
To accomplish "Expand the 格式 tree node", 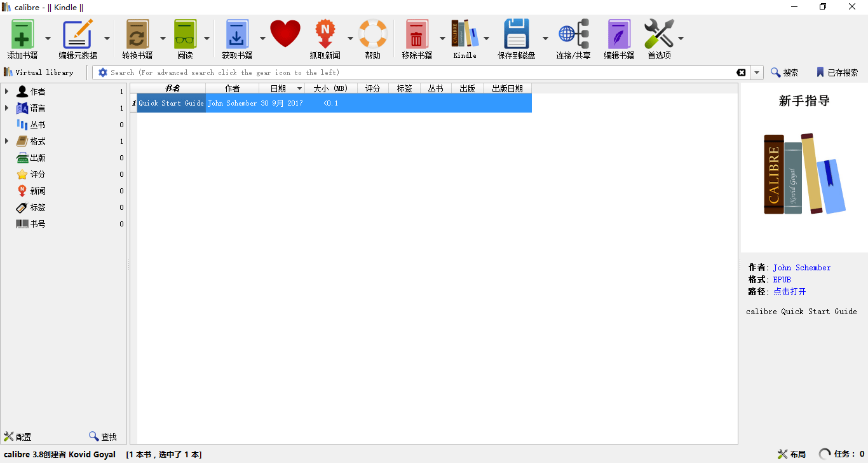I will [x=6, y=141].
